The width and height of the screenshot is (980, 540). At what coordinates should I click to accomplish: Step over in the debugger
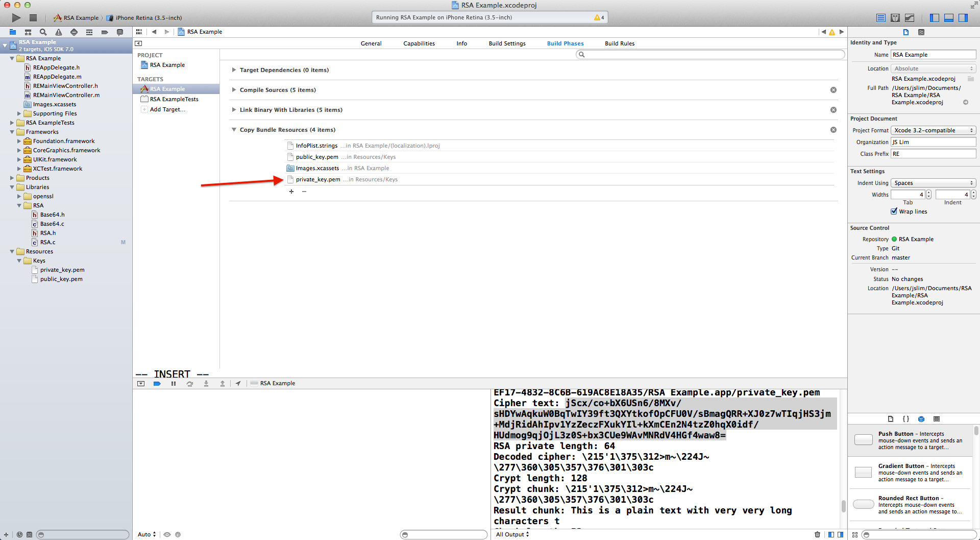[190, 384]
